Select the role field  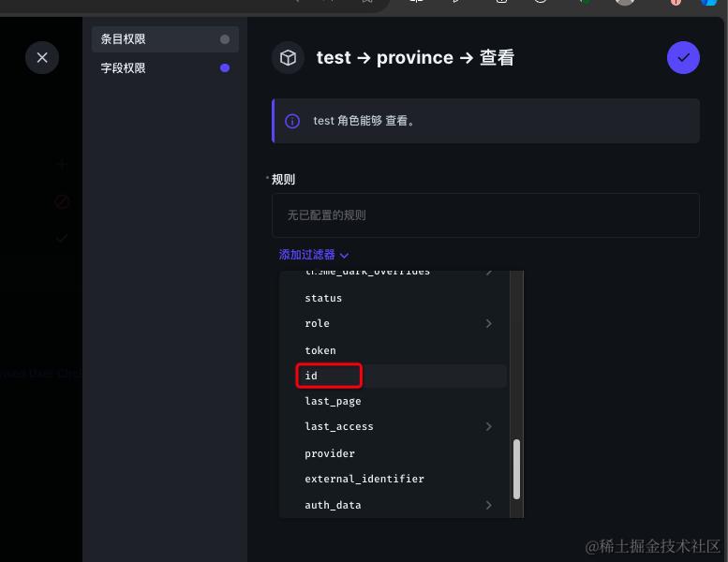402,323
